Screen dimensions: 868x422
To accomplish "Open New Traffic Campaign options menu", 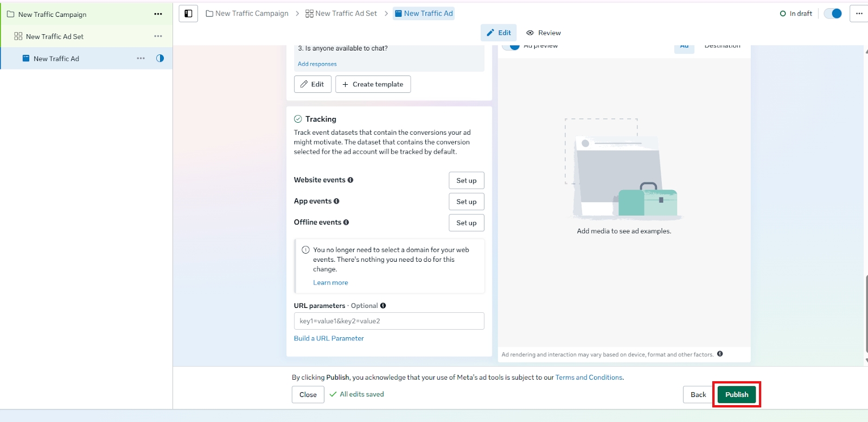I will coord(158,14).
